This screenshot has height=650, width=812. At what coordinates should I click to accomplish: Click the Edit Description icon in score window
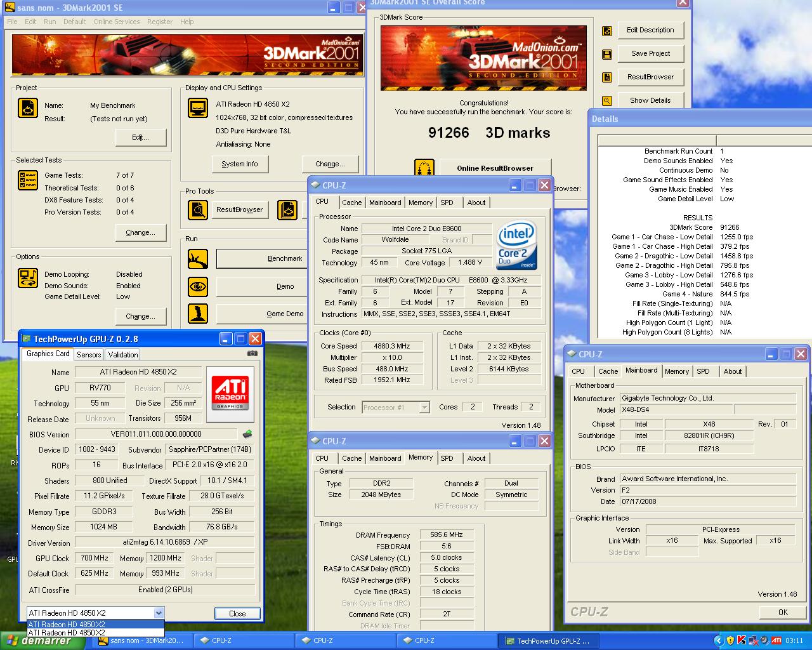(607, 30)
